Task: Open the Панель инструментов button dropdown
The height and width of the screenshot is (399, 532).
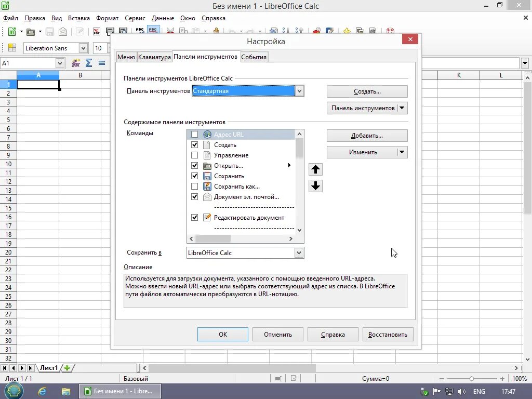Action: point(402,108)
